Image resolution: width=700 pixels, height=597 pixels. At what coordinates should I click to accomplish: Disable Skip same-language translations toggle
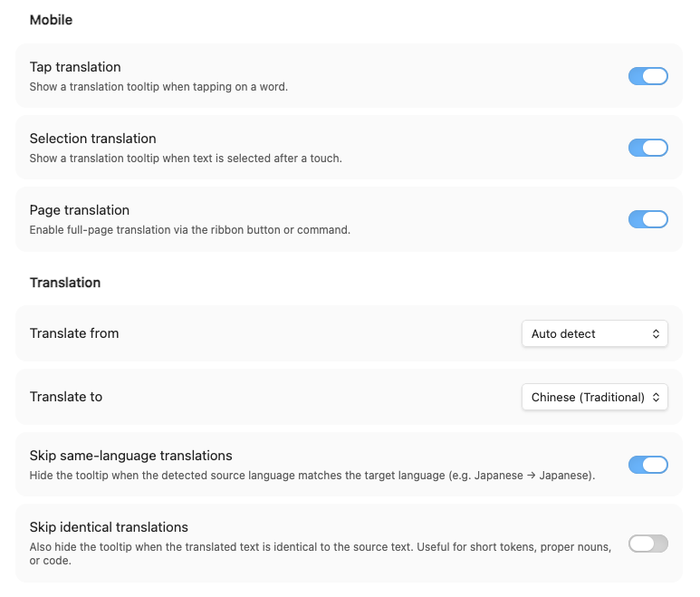coord(647,465)
